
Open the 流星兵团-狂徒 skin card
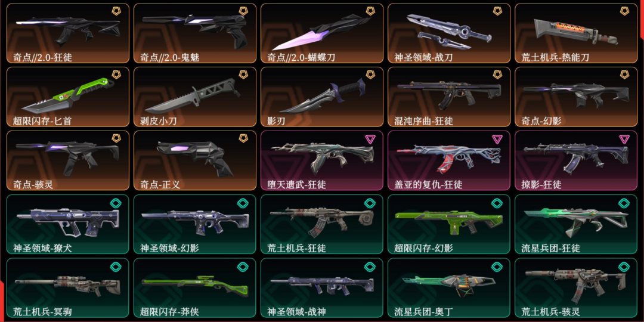[x=576, y=224]
